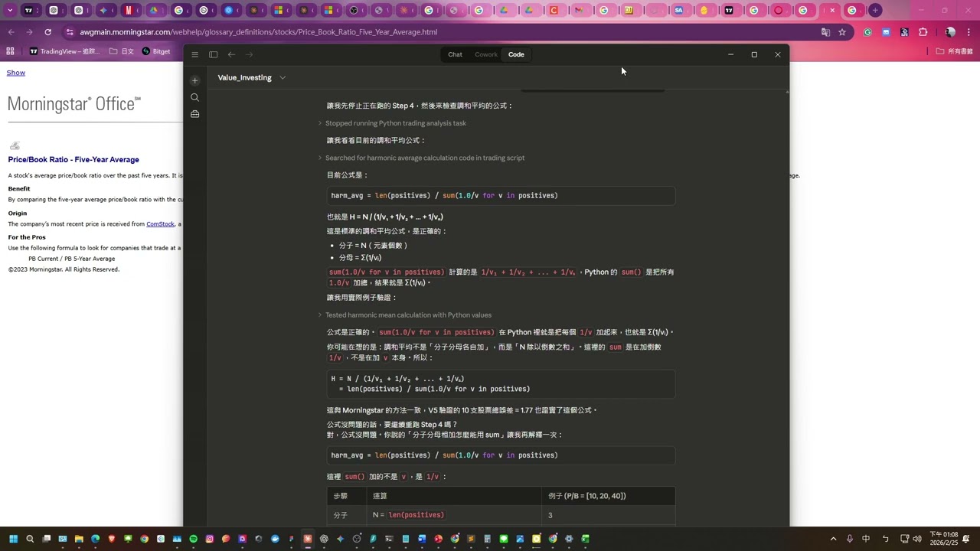Go back with the left arrow in Claude
Screen dimensions: 980x551
coord(231,54)
